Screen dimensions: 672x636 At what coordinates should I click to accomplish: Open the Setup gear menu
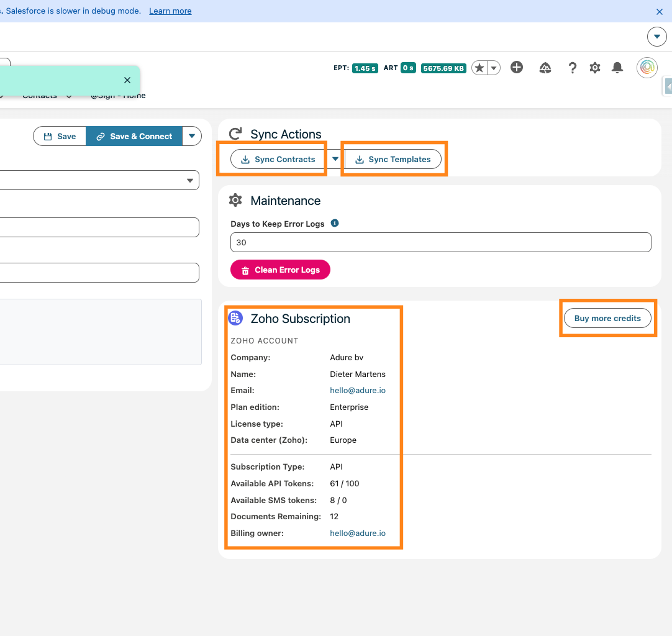click(x=595, y=68)
